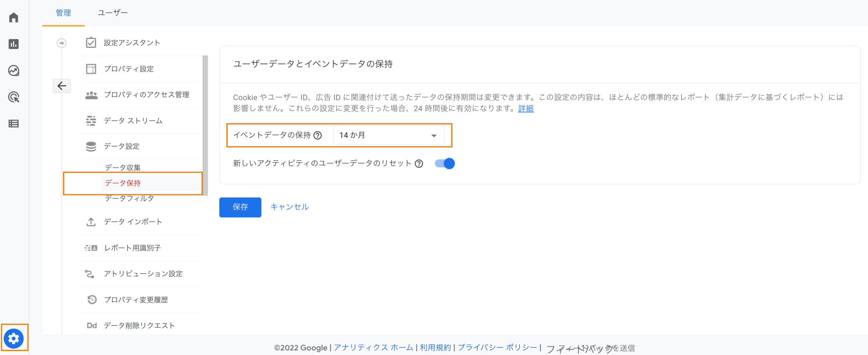Click the プロパティ変更履歴 history icon
Screen dimensions: 868x355
click(92, 300)
